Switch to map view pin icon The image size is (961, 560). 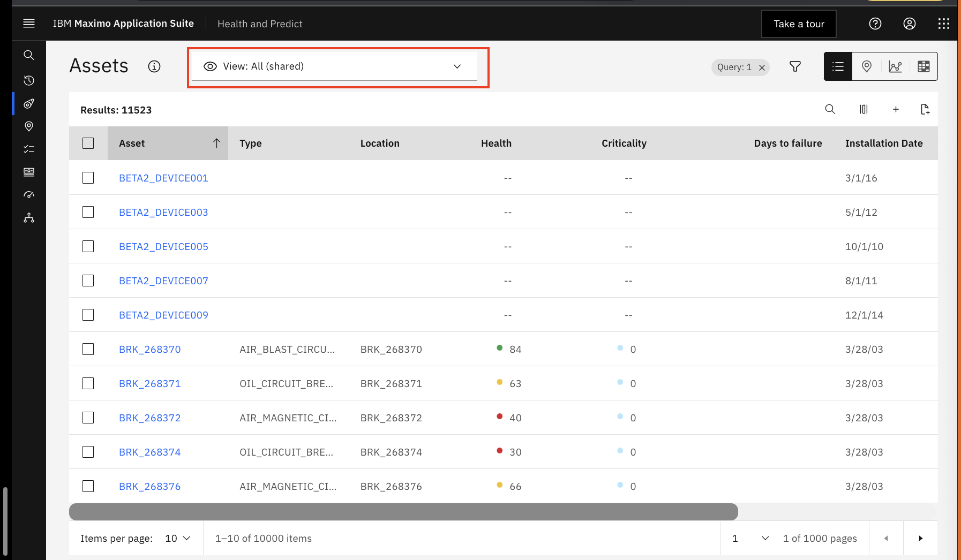coord(867,66)
